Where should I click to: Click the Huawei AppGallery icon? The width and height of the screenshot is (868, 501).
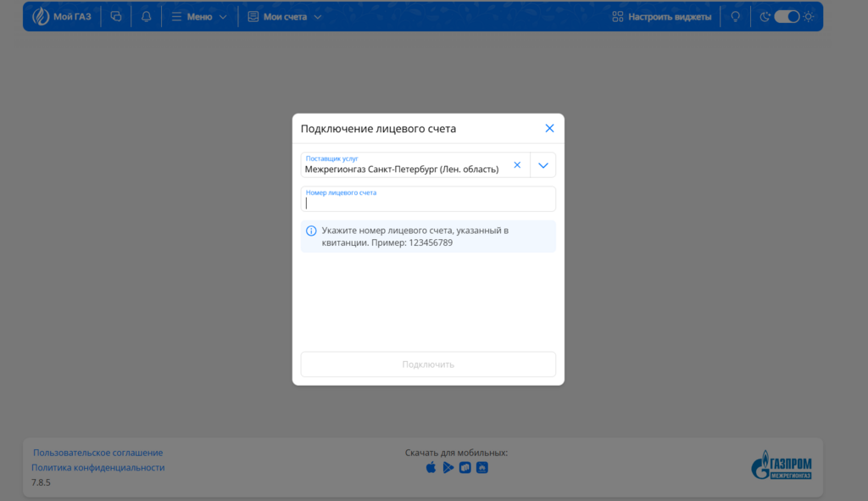pyautogui.click(x=482, y=467)
